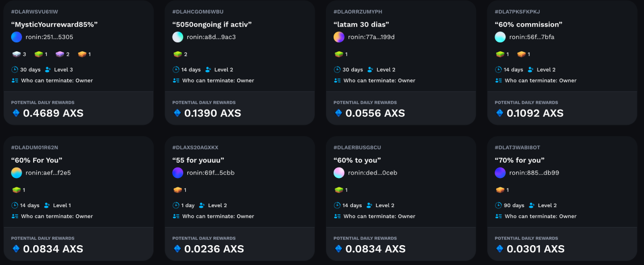Screen dimensions: 644x265
Task: Click the blue avatar for ronin:251...5305
Action: point(17,37)
